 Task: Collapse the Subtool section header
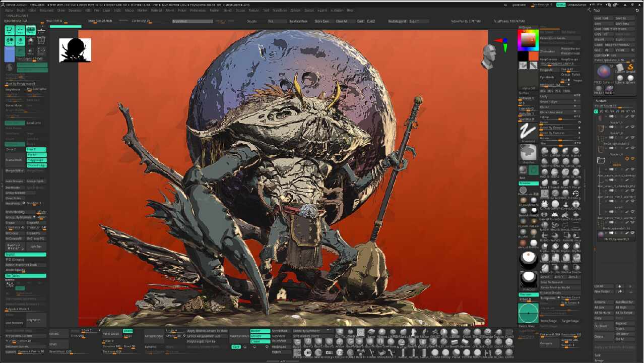tap(601, 101)
